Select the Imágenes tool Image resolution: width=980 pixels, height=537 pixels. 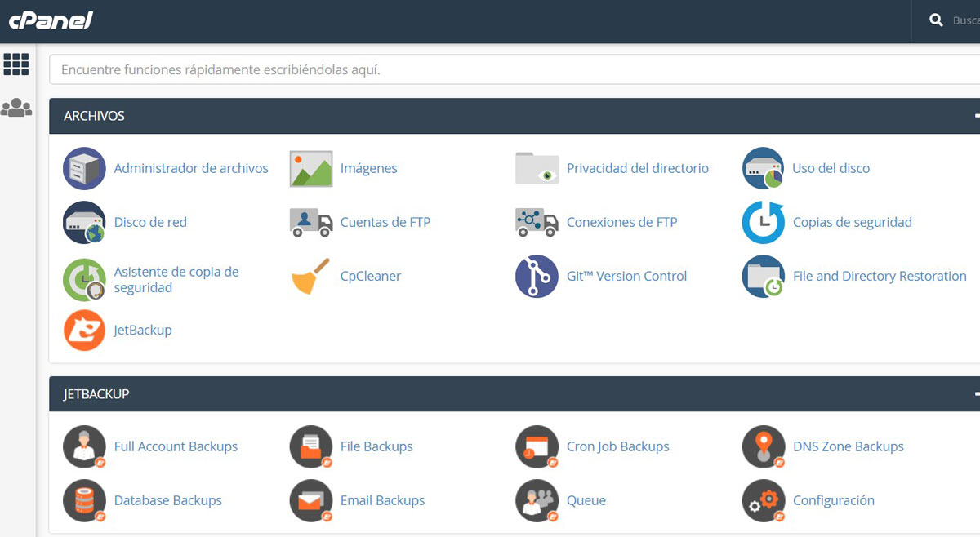(368, 168)
